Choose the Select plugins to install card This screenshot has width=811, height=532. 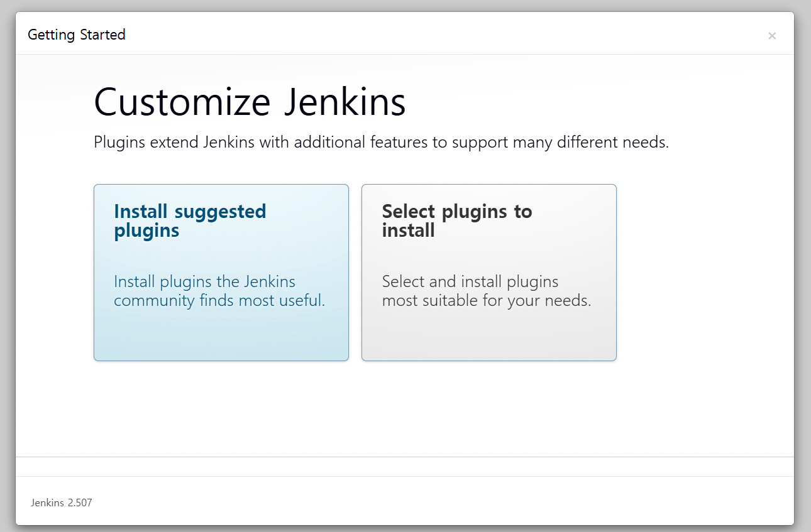tap(489, 273)
